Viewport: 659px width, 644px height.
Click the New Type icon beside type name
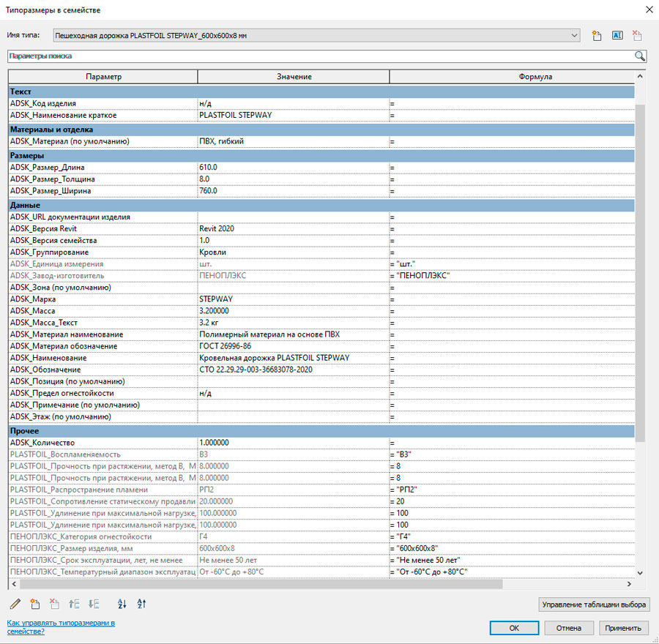tap(596, 36)
